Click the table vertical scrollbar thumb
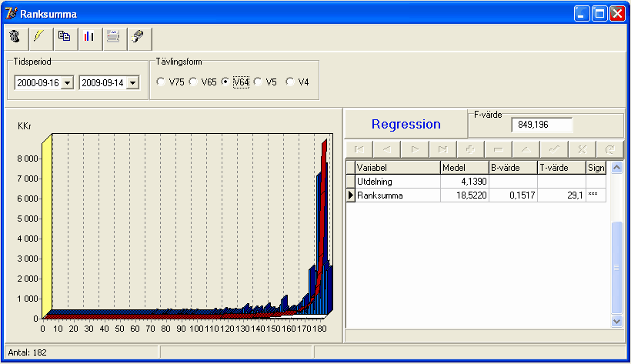 616,267
